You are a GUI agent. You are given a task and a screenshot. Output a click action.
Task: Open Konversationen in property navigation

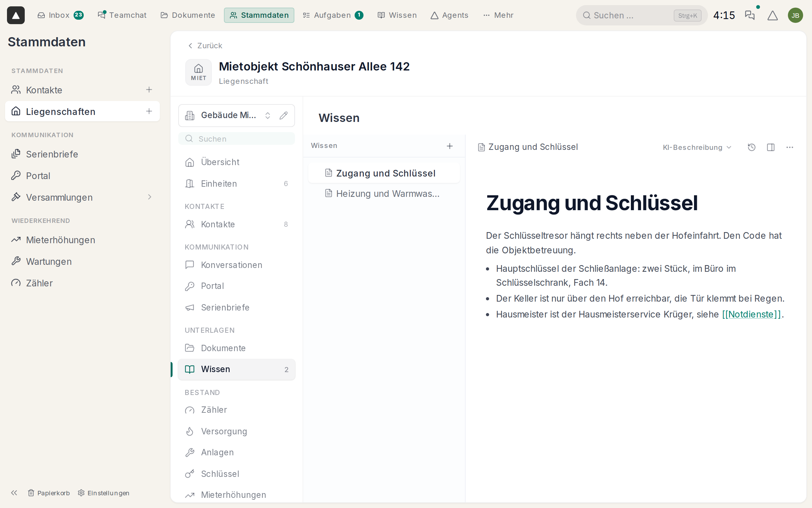click(x=237, y=265)
